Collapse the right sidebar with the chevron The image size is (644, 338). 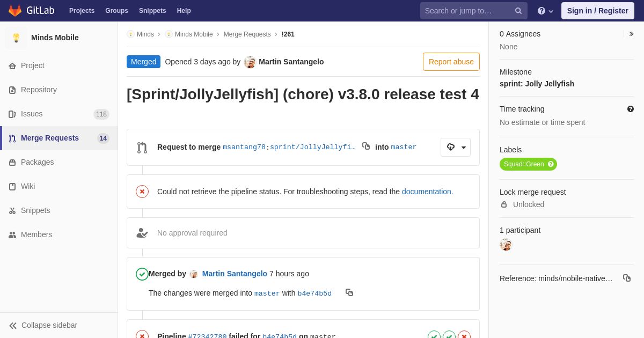coord(631,34)
